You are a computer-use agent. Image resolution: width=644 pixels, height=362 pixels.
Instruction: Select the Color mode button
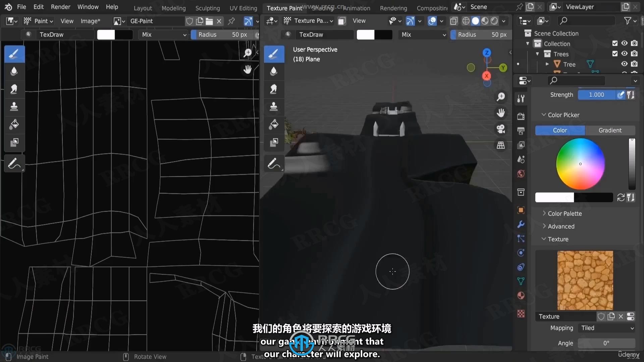pos(560,130)
